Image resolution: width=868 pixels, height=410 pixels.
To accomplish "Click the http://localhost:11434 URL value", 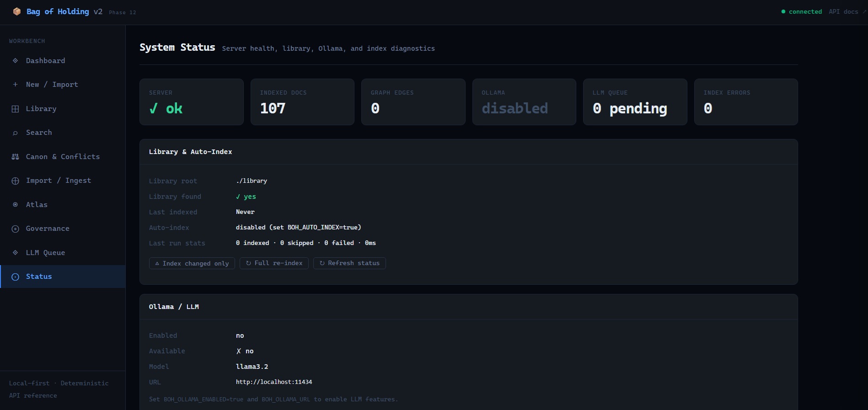I will [274, 382].
